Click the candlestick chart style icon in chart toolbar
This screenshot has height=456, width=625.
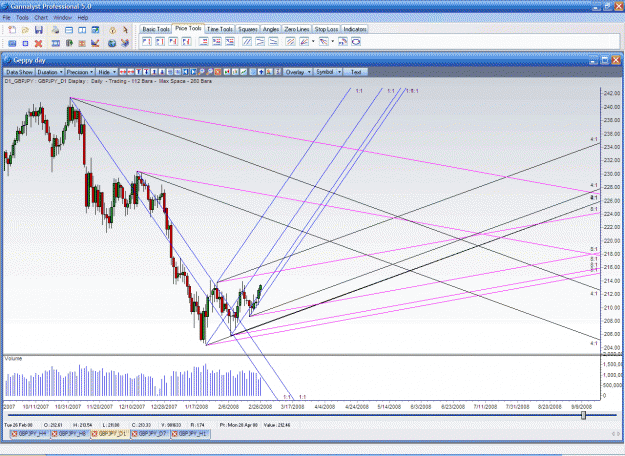coord(226,72)
